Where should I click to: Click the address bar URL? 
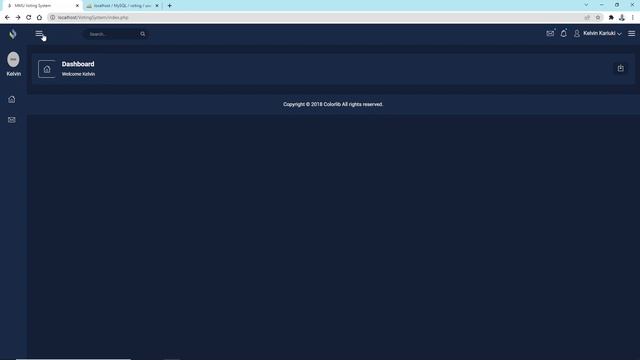pyautogui.click(x=93, y=18)
